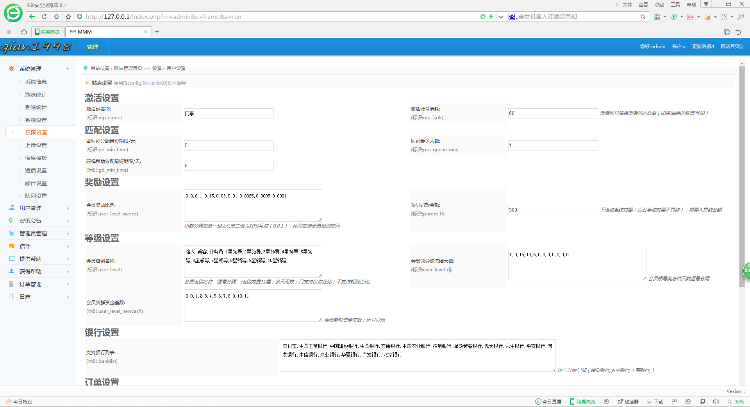Viewport: 750px width, 407px height.
Task: Click the left input field under 激活设置
Action: point(229,113)
